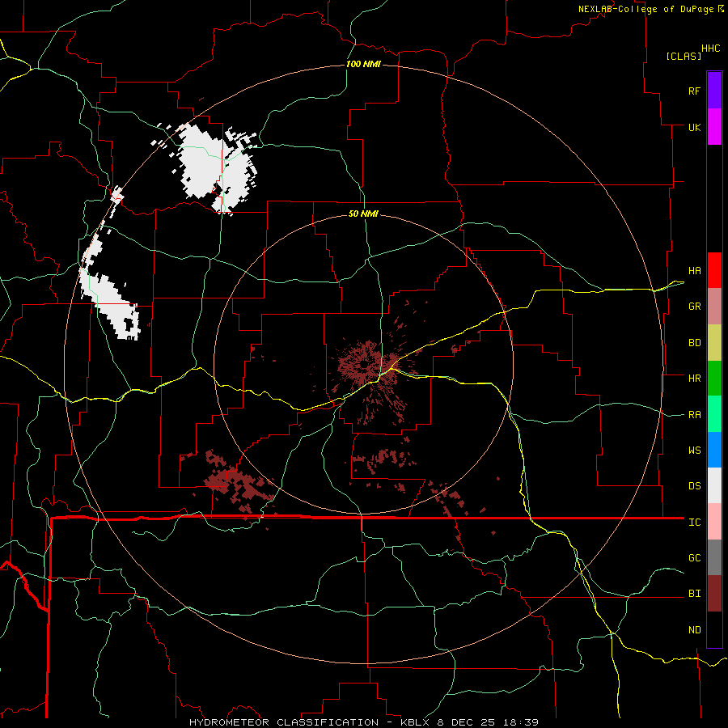Click the 100 NMI range ring label
Image resolution: width=728 pixels, height=728 pixels.
[x=363, y=64]
